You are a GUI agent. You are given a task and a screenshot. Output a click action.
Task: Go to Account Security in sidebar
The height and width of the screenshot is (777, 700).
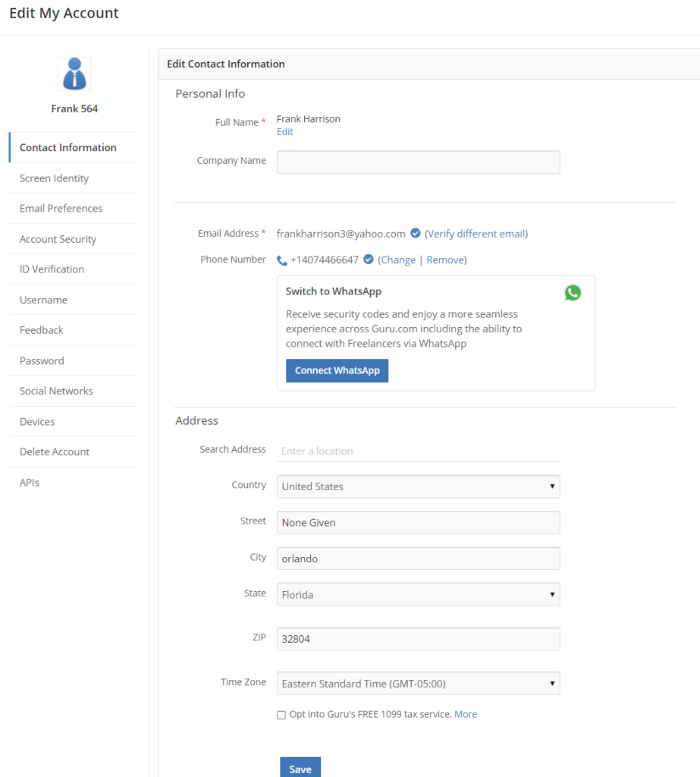tap(58, 239)
